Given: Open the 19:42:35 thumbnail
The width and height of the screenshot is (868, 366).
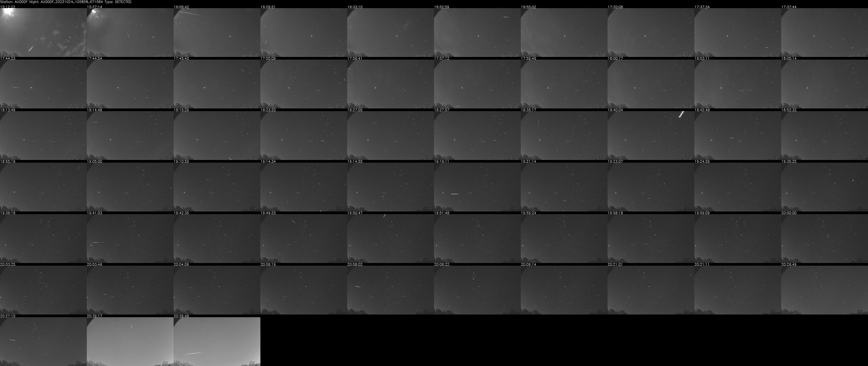Looking at the screenshot, I should (217, 238).
